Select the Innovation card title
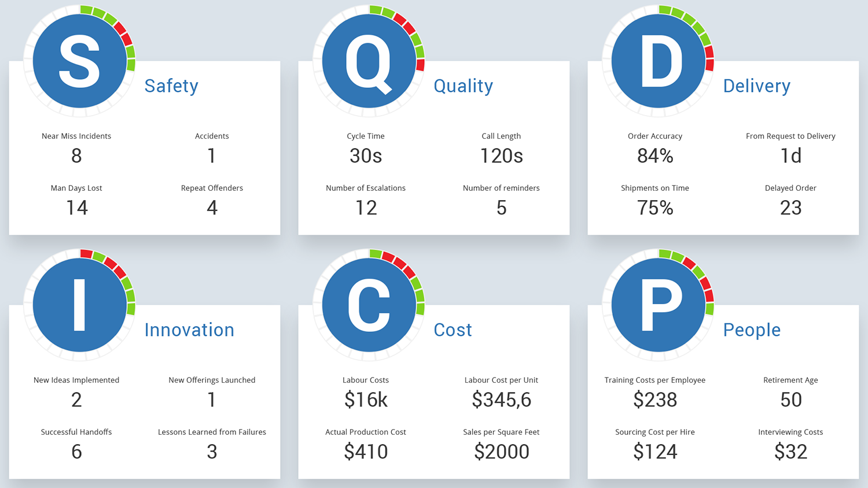The image size is (868, 488). [189, 330]
